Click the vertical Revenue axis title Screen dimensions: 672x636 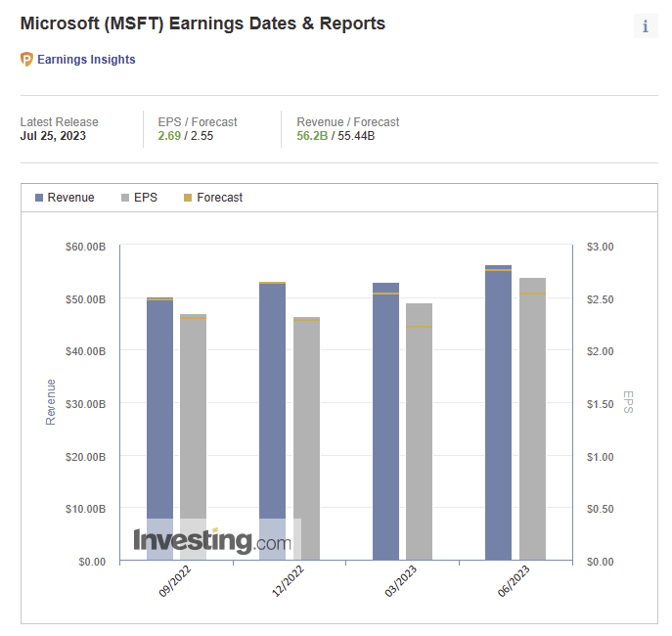51,402
